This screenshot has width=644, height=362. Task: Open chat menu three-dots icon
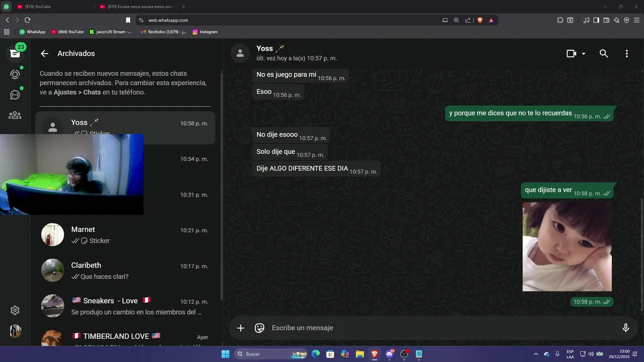tap(626, 53)
